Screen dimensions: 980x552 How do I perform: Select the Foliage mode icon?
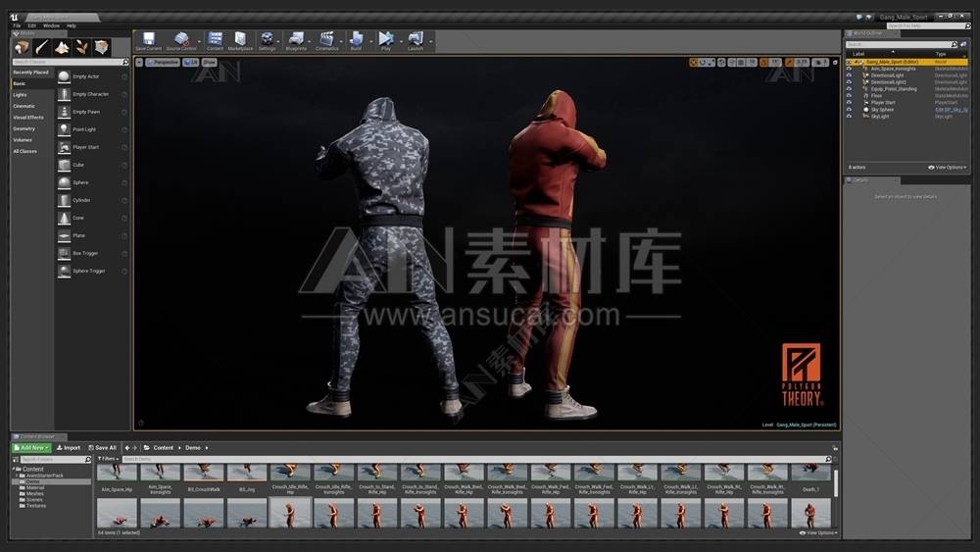point(82,47)
